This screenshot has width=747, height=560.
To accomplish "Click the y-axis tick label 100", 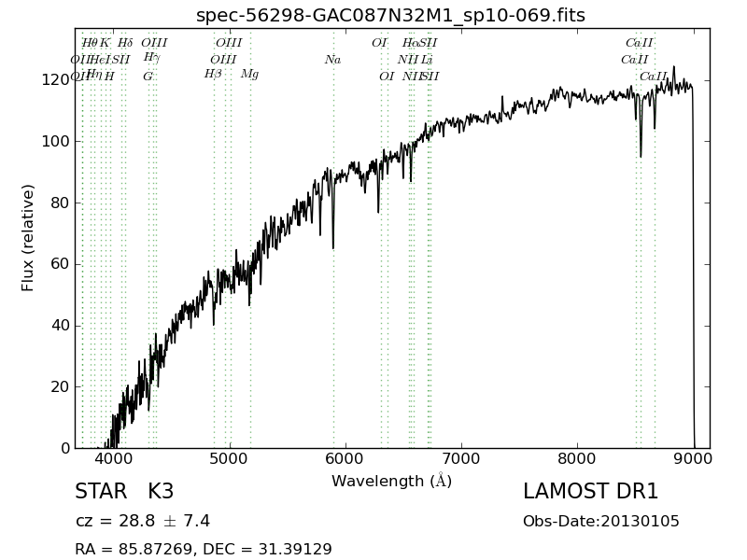I will [x=56, y=142].
